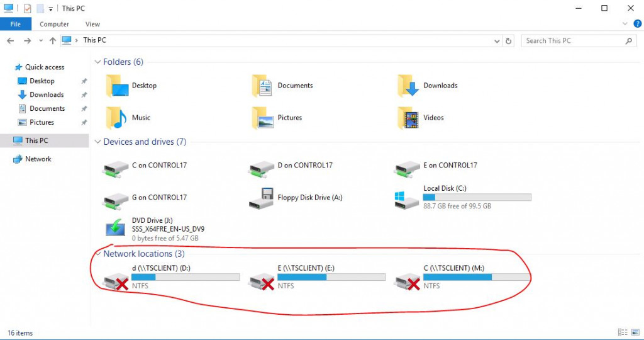Select the DVD Drive (J:) icon
The height and width of the screenshot is (340, 644).
click(116, 227)
